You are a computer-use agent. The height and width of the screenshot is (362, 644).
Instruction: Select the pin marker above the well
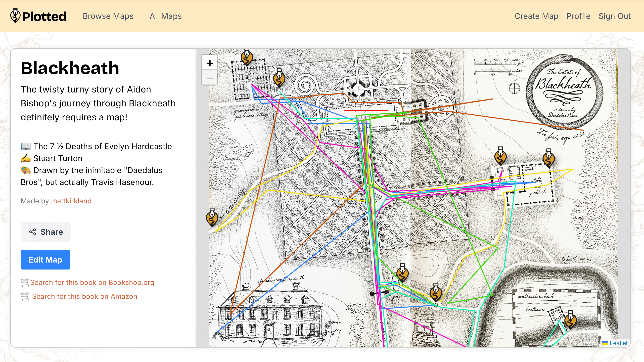[x=436, y=292]
